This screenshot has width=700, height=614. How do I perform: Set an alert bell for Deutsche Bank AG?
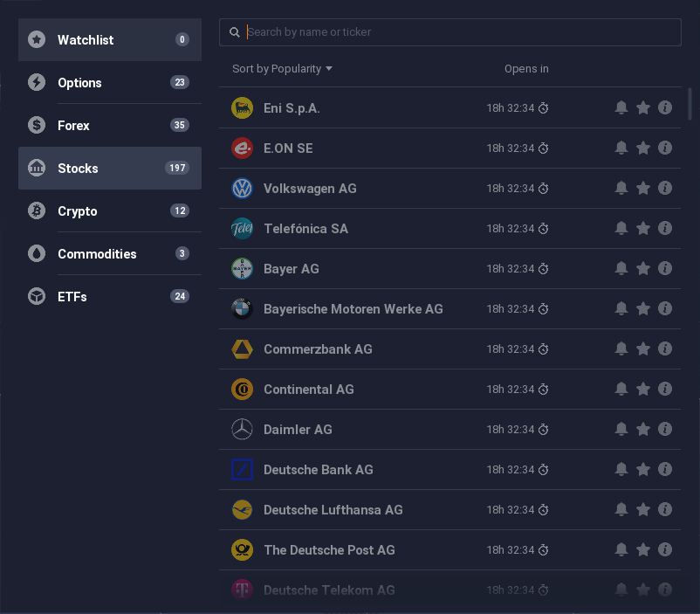point(621,469)
